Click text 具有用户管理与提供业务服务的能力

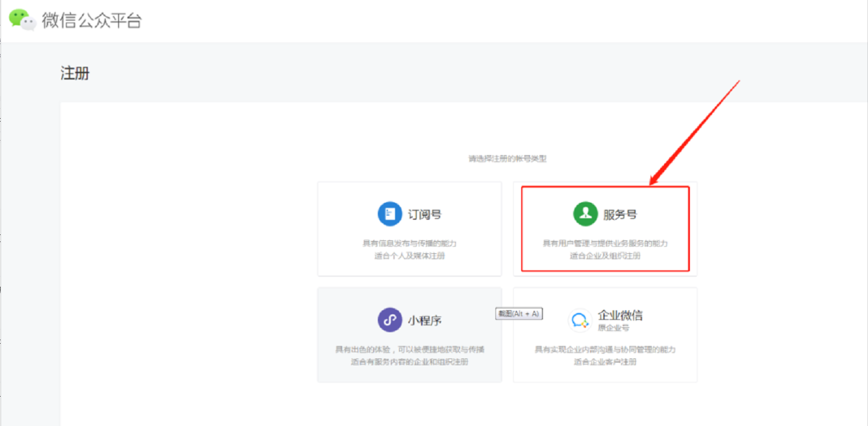coord(605,243)
